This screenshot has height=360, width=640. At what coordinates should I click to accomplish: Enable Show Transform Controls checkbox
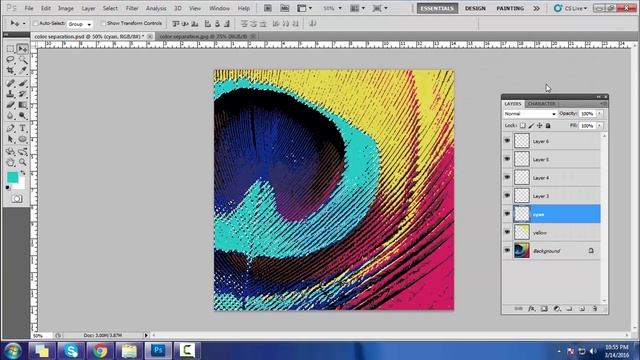[x=103, y=24]
